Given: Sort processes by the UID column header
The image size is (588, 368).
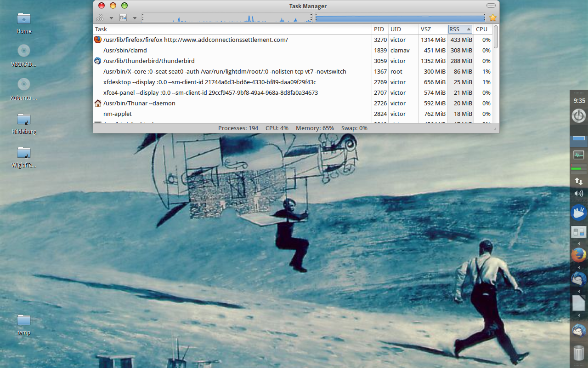Looking at the screenshot, I should pyautogui.click(x=403, y=29).
